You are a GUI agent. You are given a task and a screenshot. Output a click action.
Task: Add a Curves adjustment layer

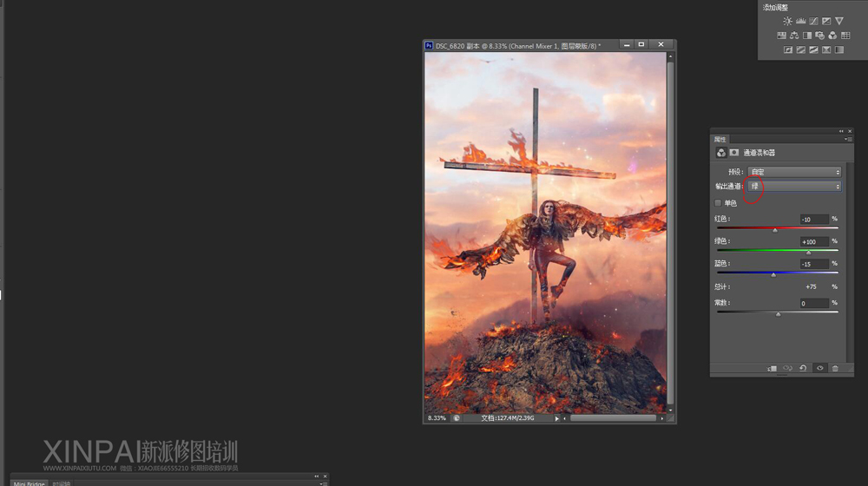point(813,21)
